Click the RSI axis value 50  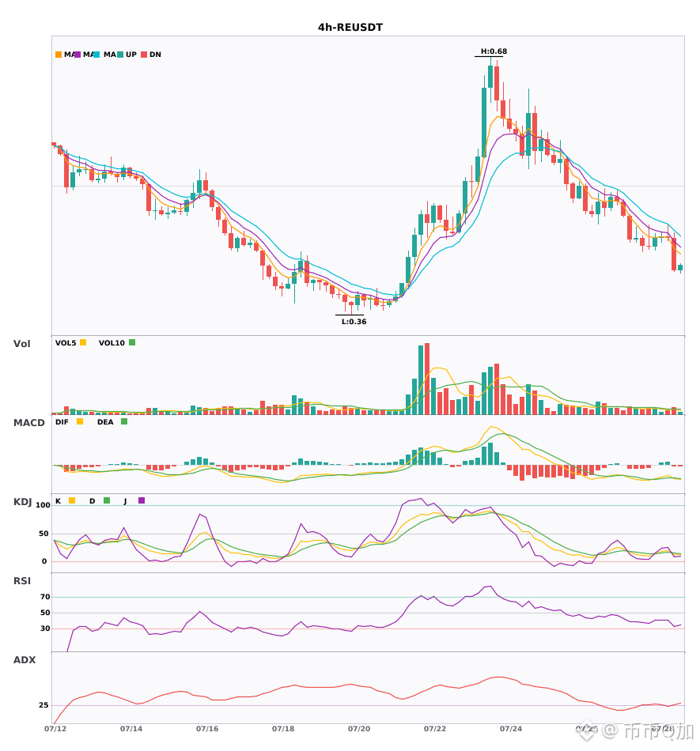click(45, 613)
